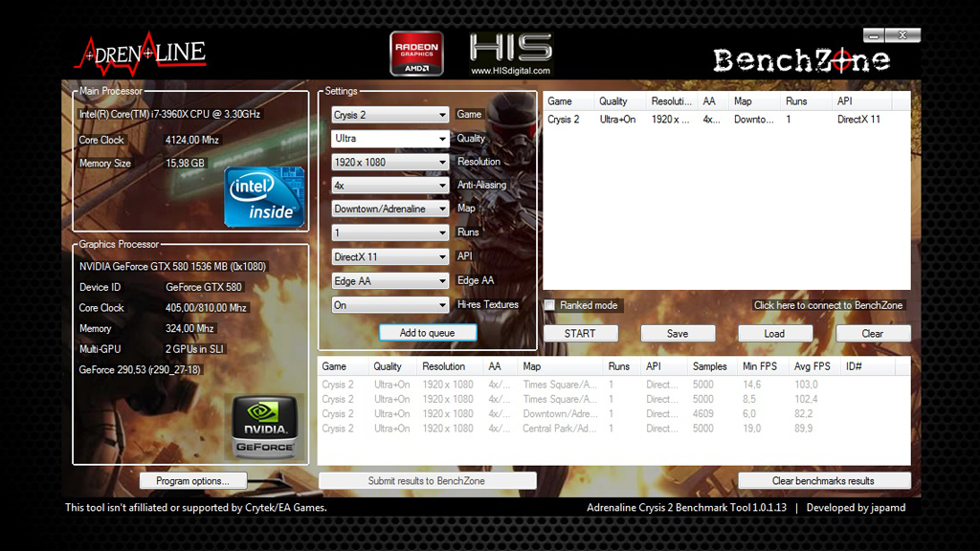Click Adrenaline Crysis 2 Benchmark Tool version text
The image size is (980, 551).
pos(686,508)
